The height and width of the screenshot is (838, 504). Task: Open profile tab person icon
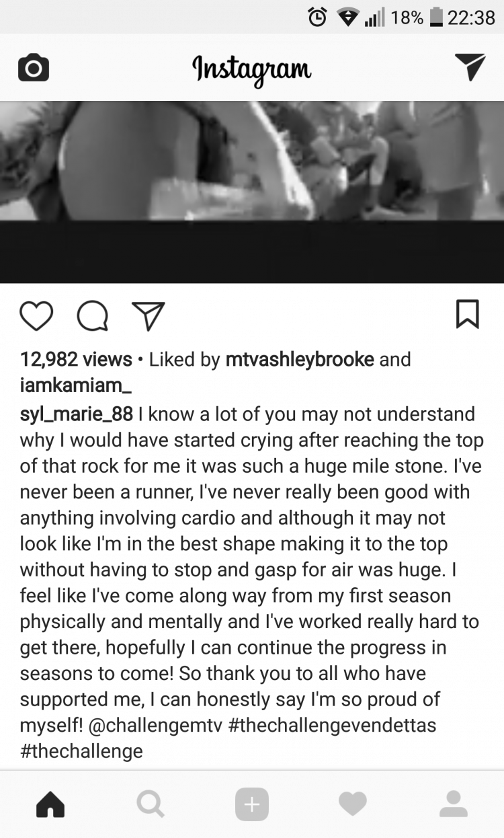[454, 804]
